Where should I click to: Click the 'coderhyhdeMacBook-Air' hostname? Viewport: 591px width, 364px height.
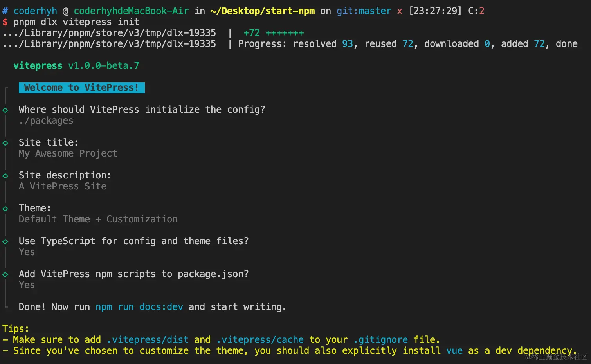coord(131,11)
